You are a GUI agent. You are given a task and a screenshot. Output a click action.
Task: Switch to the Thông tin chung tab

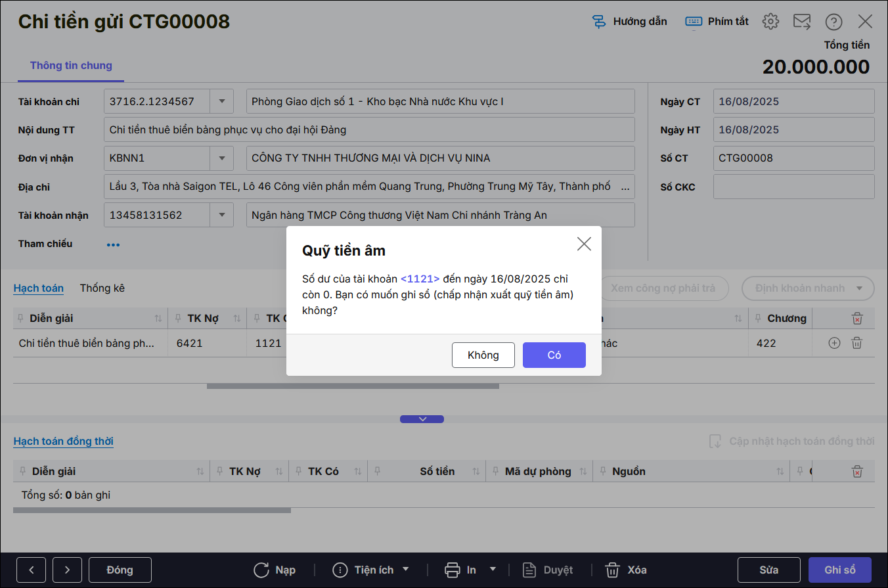(71, 66)
